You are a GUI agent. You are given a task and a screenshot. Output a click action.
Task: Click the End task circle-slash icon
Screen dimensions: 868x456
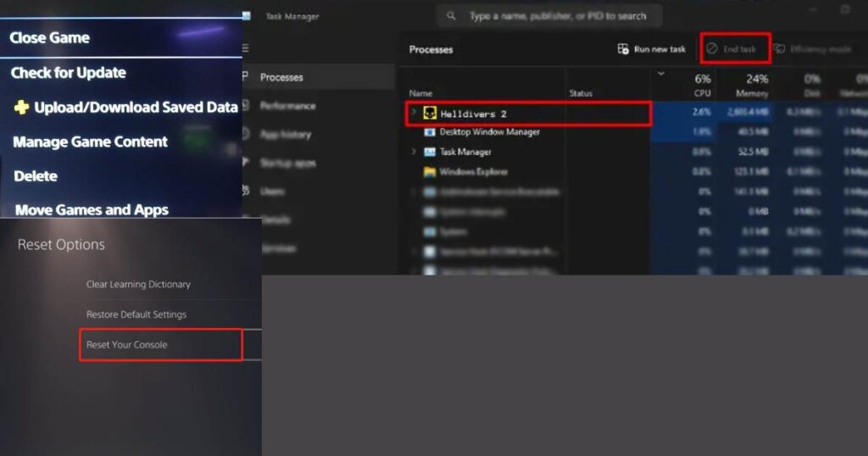point(712,48)
